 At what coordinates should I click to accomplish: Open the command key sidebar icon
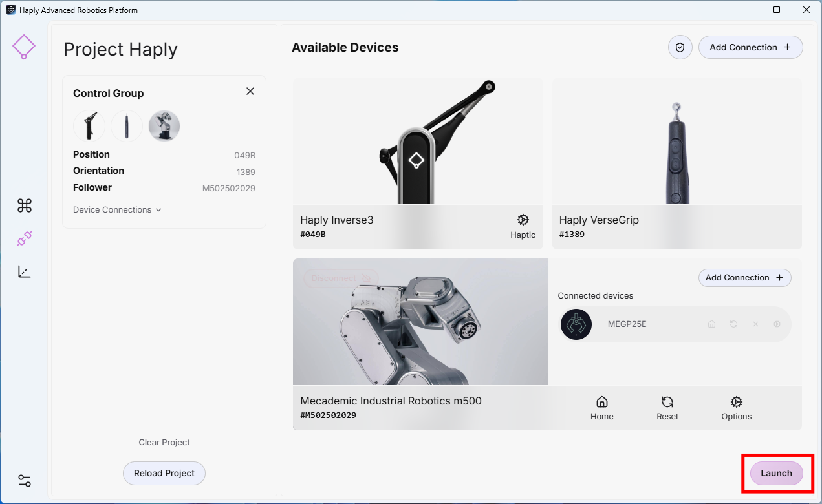[25, 205]
